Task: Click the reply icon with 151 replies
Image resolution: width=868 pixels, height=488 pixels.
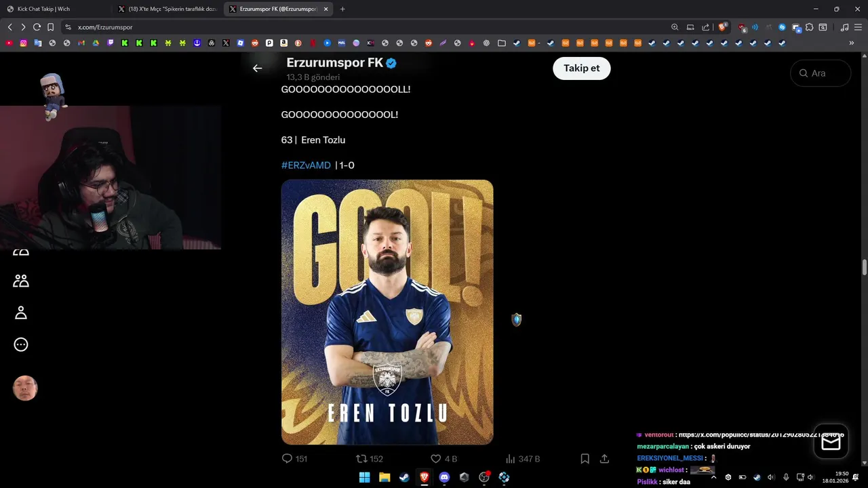Action: coord(287,459)
